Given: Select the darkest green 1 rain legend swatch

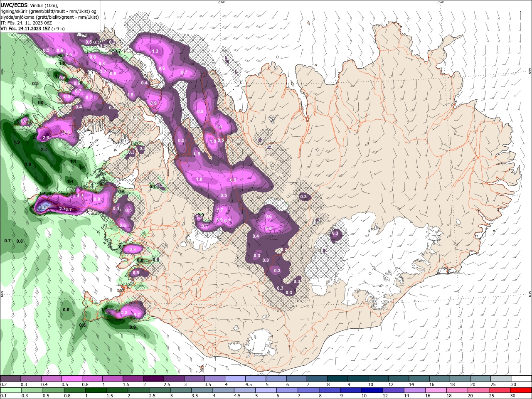Looking at the screenshot, I should click(x=96, y=390).
